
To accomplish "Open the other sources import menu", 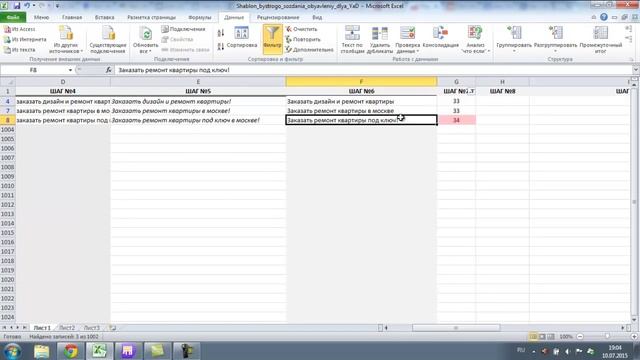I will (x=66, y=40).
